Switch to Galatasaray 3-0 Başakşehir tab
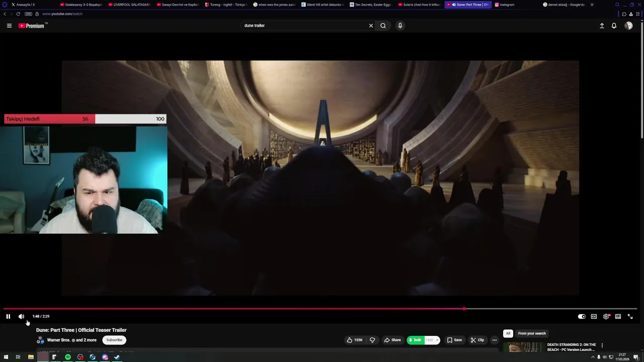The image size is (644, 362). [x=80, y=5]
